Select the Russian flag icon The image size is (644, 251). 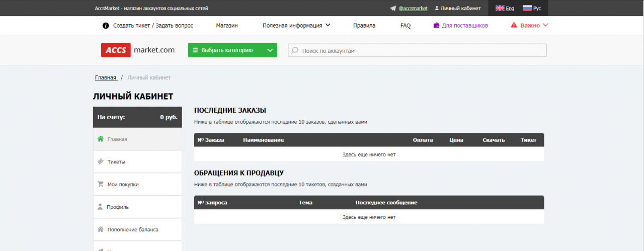pyautogui.click(x=527, y=9)
